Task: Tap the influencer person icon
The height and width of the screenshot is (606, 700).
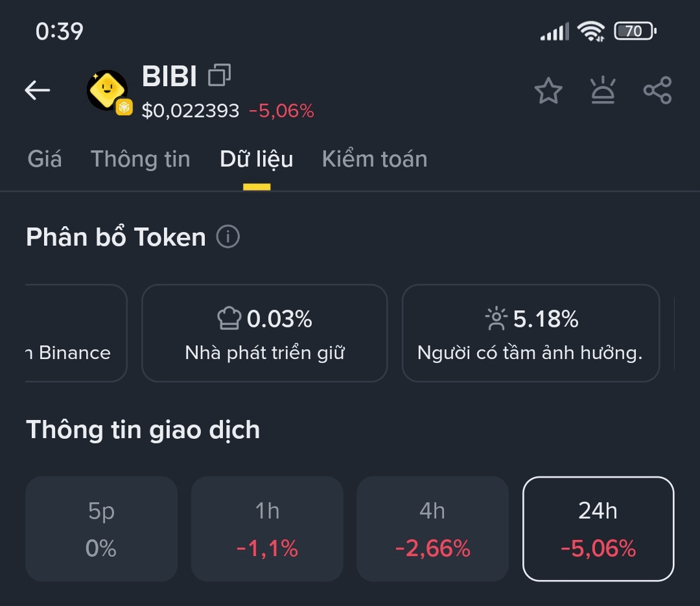Action: (496, 319)
